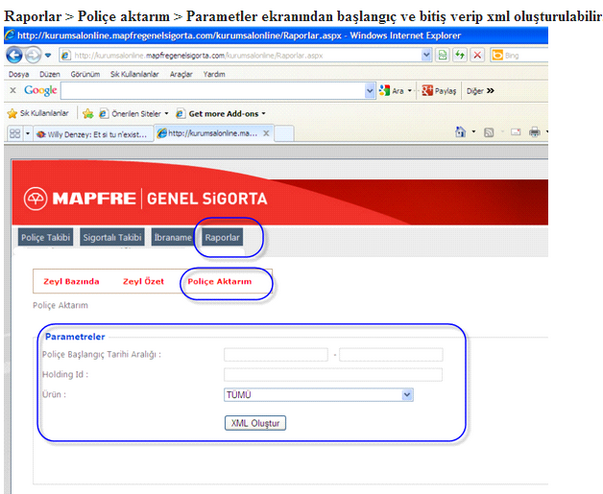Open the Görünüm menu
The image size is (603, 494).
[x=73, y=74]
